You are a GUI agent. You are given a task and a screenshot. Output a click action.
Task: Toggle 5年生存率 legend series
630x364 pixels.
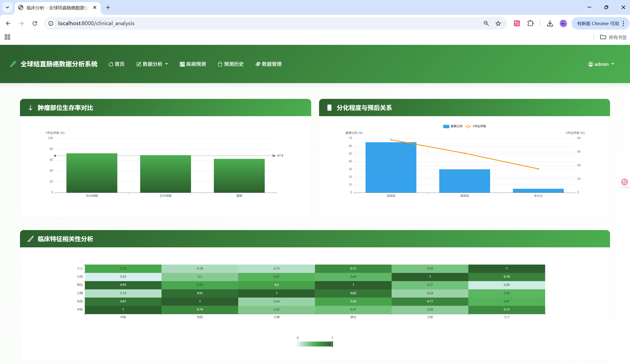coord(476,127)
